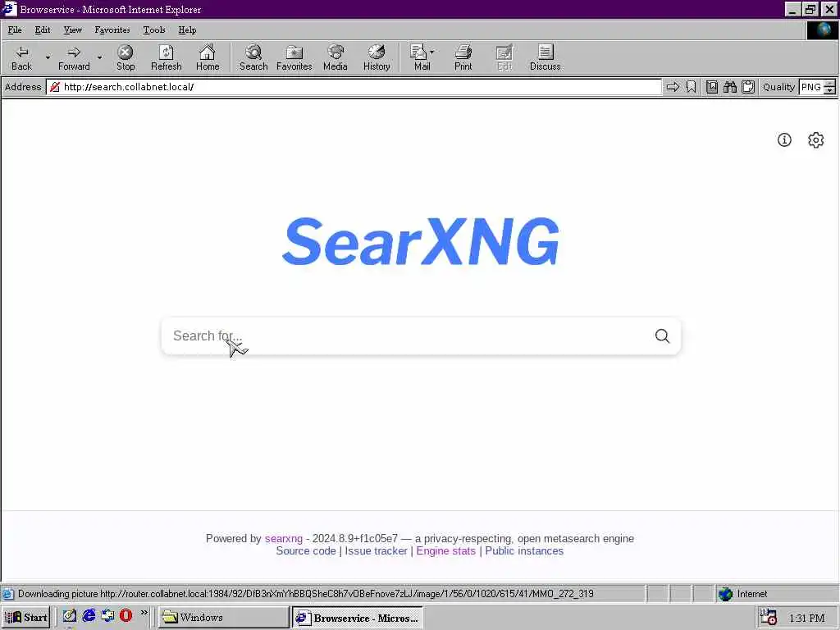The height and width of the screenshot is (630, 840).
Task: Follow the searxng link in footer
Action: tap(283, 538)
